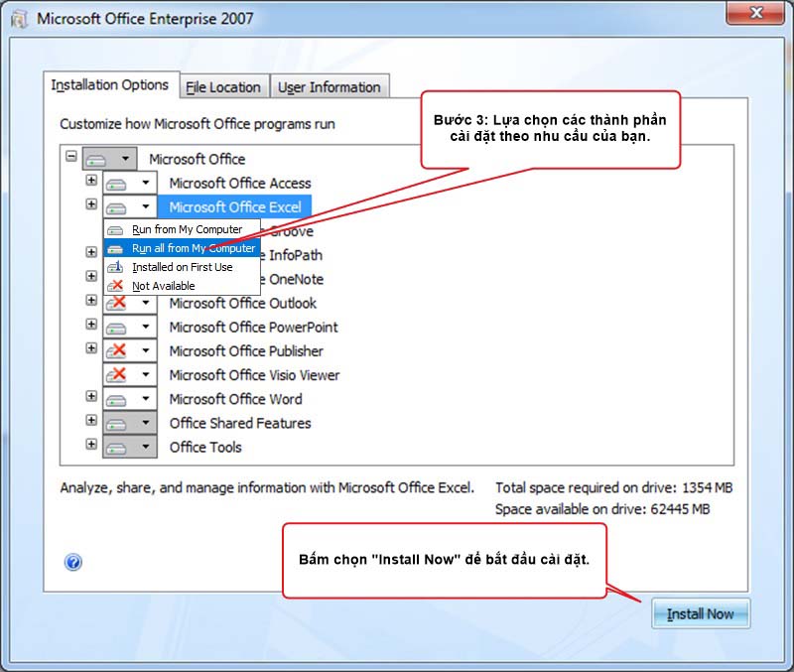Click the drive icon beside Office Tools
Image resolution: width=794 pixels, height=672 pixels.
click(x=116, y=448)
